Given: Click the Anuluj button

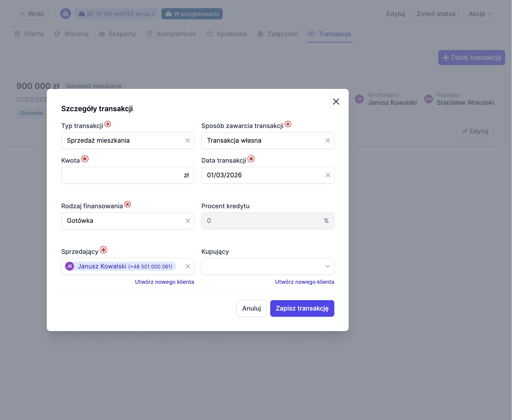Looking at the screenshot, I should click(251, 309).
